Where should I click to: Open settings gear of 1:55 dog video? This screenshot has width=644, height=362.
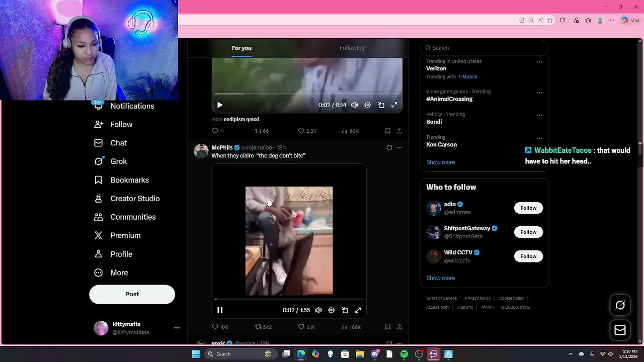coord(332,310)
